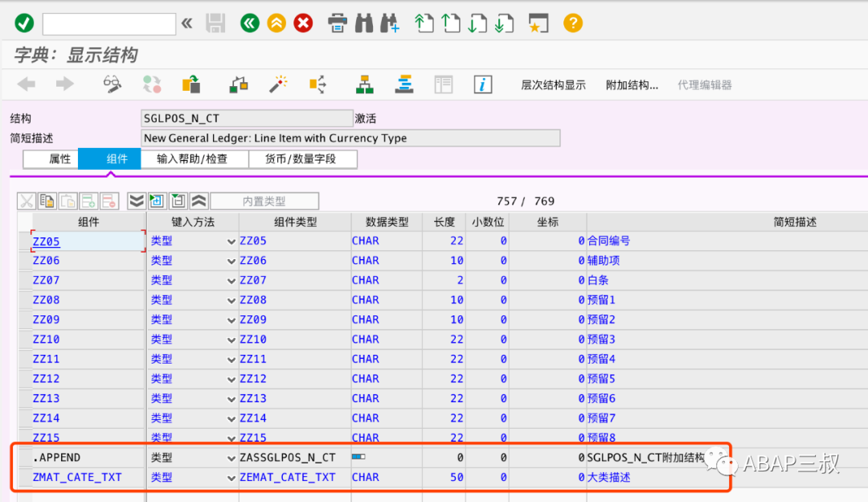This screenshot has height=502, width=868.
Task: Click the Information 'i' icon
Action: tap(483, 84)
